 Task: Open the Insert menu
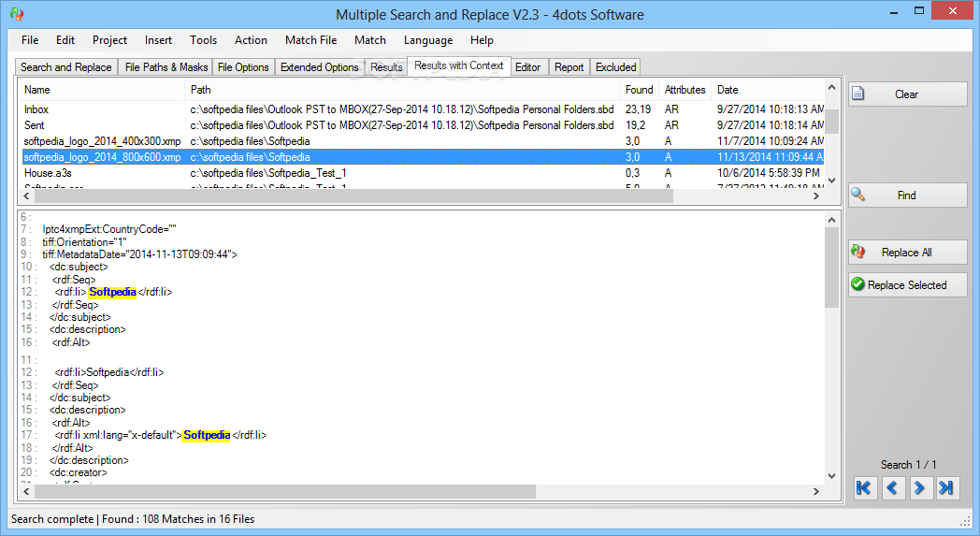(158, 40)
